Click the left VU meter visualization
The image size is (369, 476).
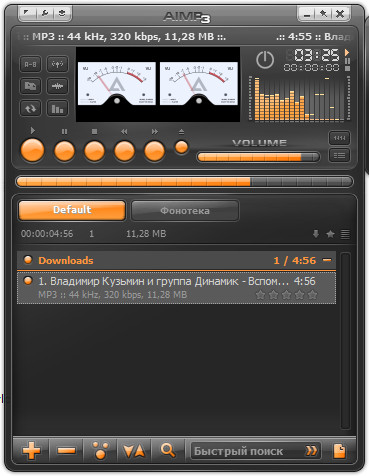117,83
